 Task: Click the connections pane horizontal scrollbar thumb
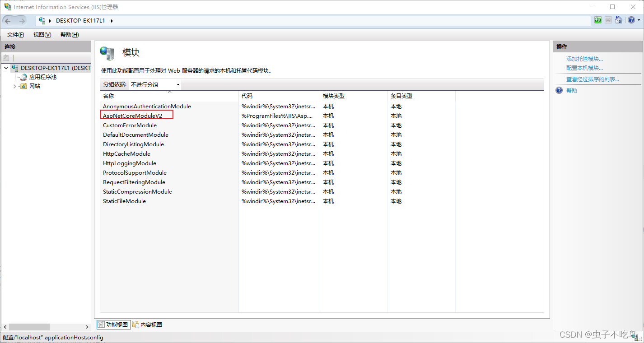coord(29,327)
